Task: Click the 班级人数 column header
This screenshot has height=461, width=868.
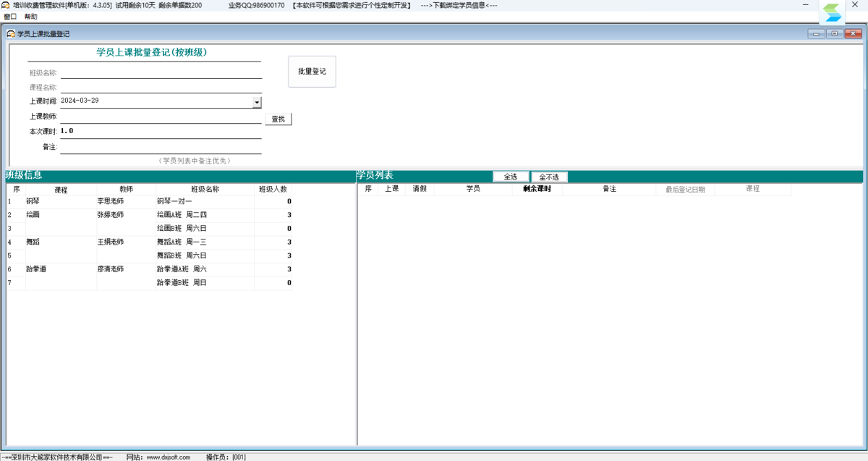Action: pyautogui.click(x=273, y=190)
